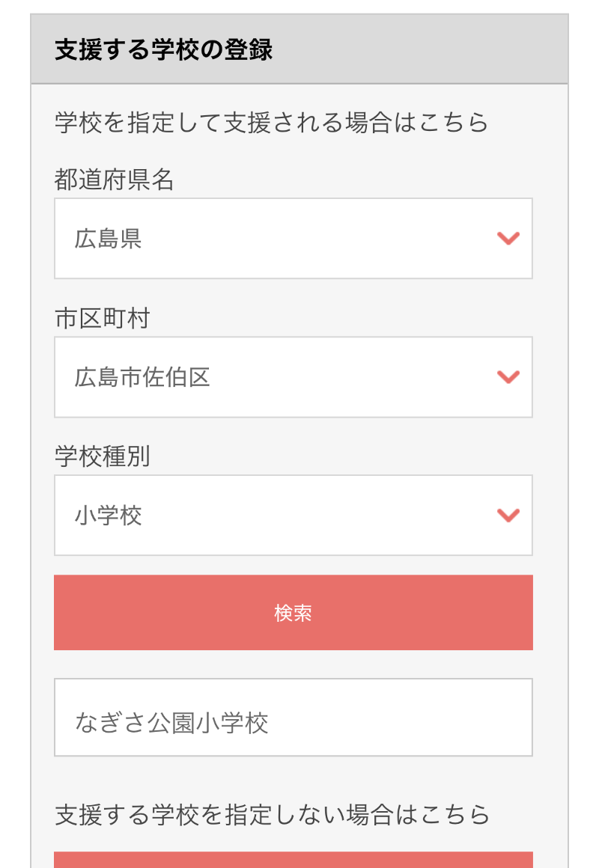Viewport: 599px width, 868px height.
Task: Open the 都道府県名 prefecture dropdown
Action: point(293,239)
